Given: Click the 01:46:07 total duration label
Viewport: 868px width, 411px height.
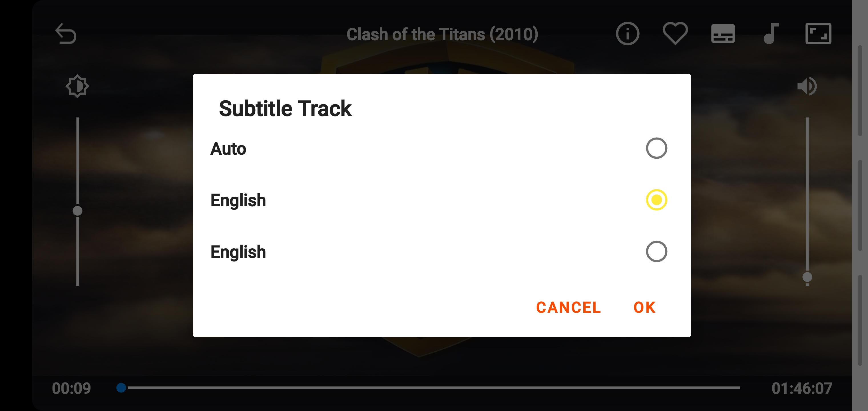Looking at the screenshot, I should [x=802, y=388].
